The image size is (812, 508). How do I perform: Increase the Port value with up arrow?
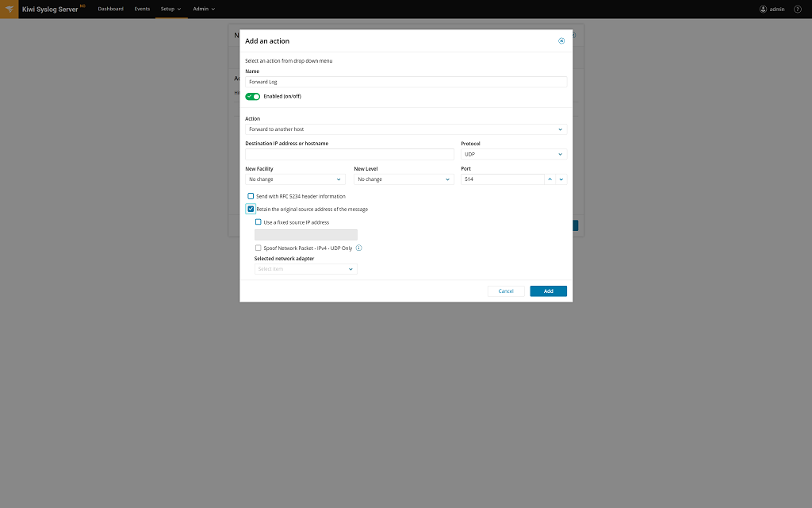click(x=550, y=179)
